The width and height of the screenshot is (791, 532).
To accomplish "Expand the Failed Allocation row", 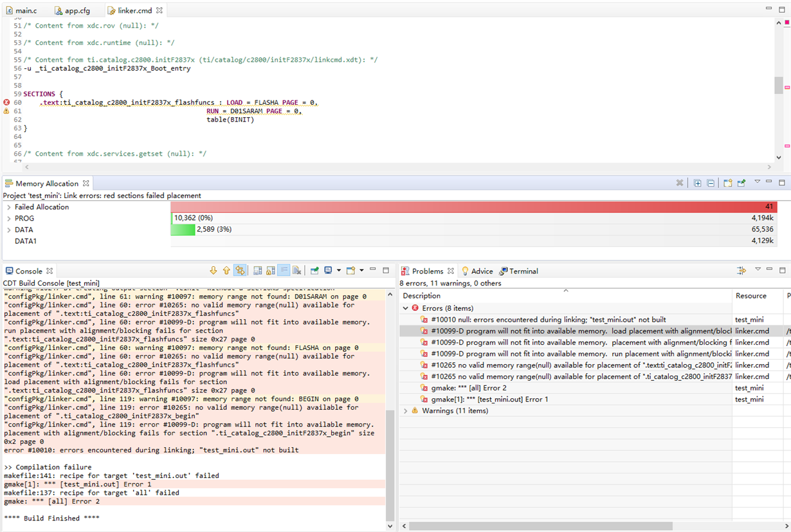I will coord(9,207).
